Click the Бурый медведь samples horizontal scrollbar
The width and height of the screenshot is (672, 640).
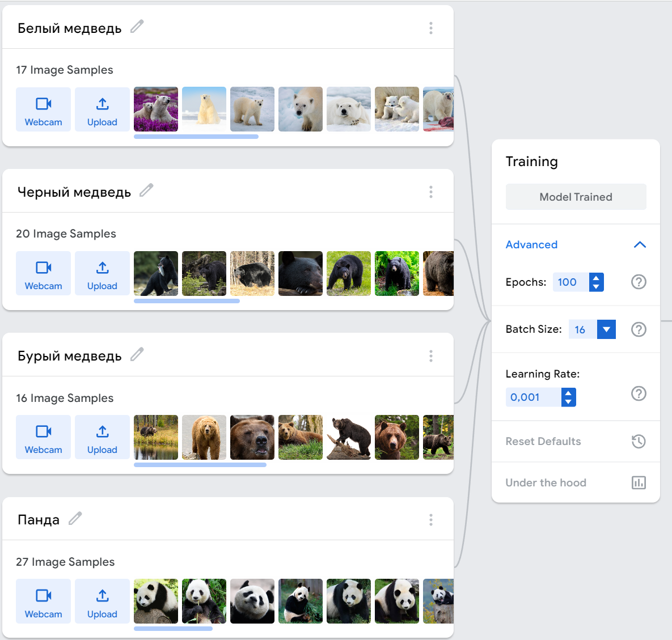pyautogui.click(x=200, y=465)
